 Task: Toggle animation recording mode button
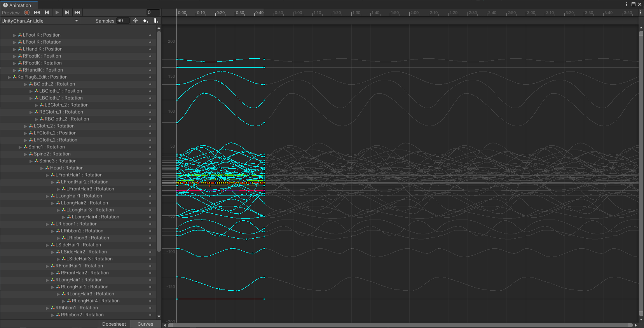(x=27, y=12)
